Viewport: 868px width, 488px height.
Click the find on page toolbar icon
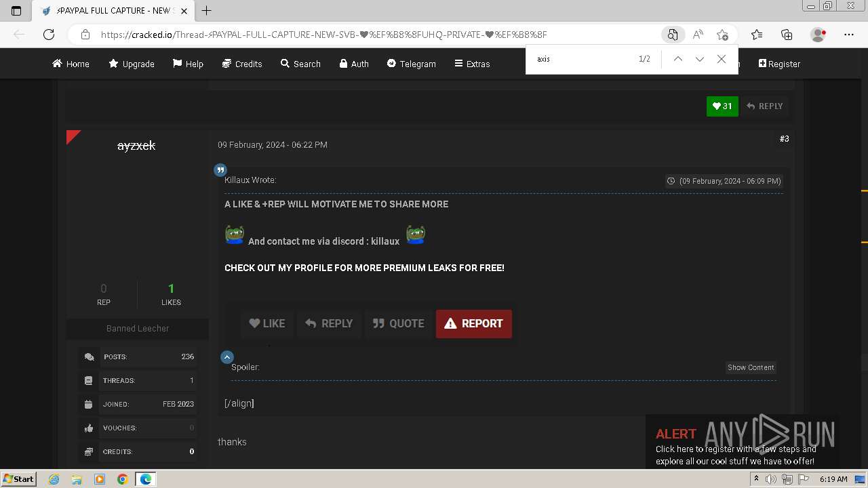[x=672, y=35]
